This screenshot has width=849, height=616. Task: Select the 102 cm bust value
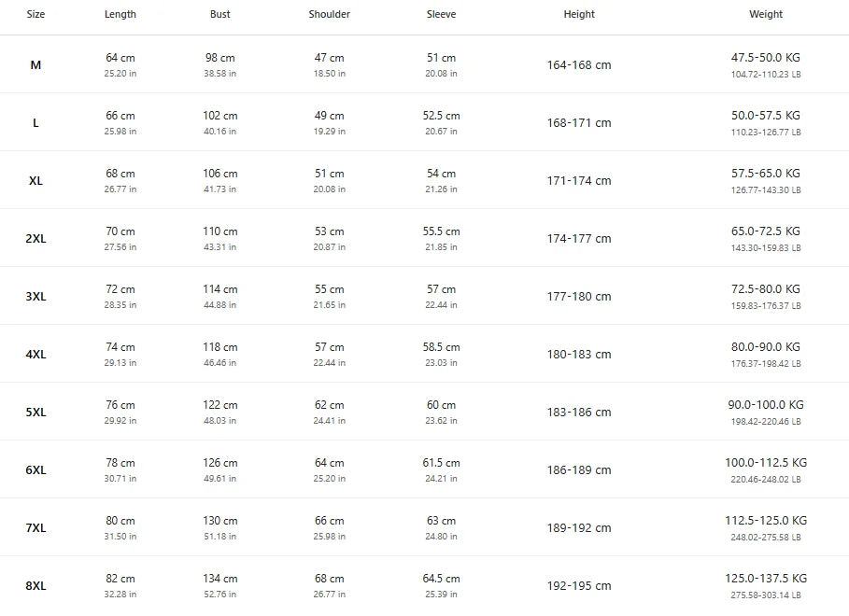tap(220, 116)
